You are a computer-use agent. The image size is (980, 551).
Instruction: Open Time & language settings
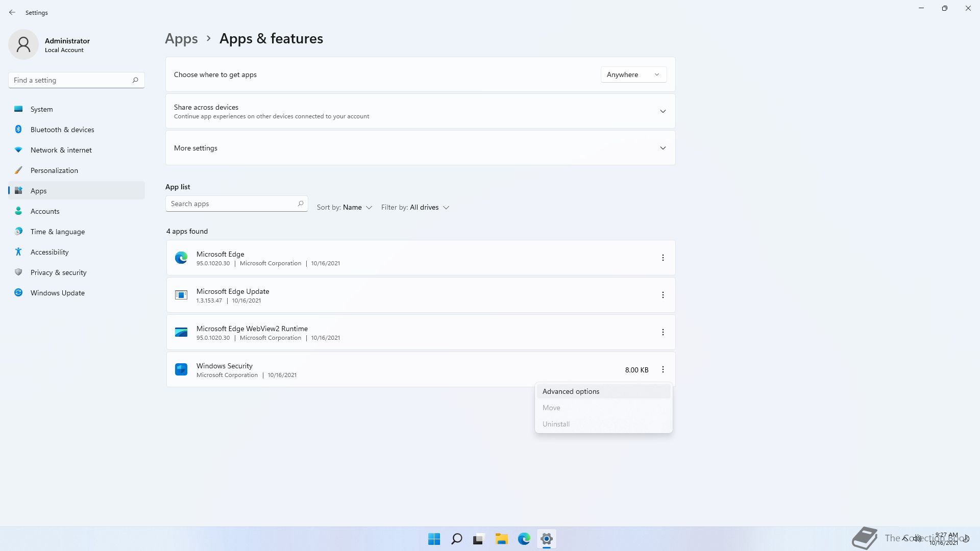click(x=77, y=232)
